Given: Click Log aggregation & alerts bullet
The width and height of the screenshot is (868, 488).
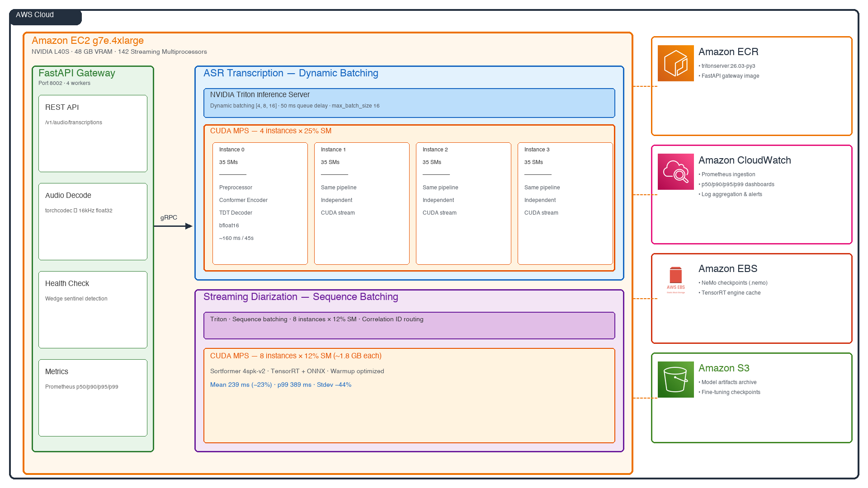Looking at the screenshot, I should 730,194.
